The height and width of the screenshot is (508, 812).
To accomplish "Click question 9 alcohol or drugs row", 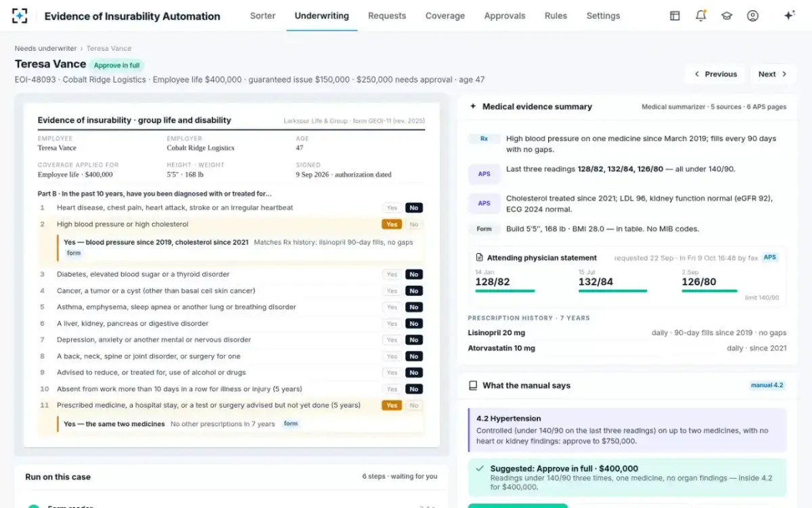I will (x=231, y=373).
